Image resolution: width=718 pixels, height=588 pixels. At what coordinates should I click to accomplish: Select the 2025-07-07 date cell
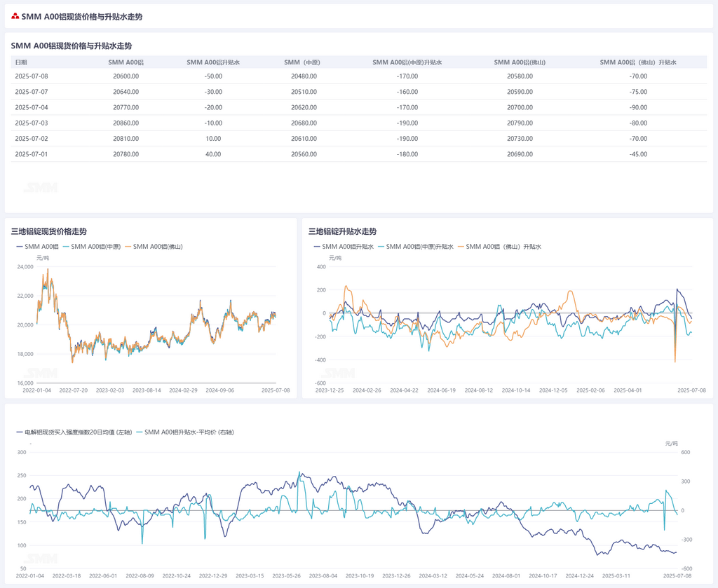click(31, 92)
